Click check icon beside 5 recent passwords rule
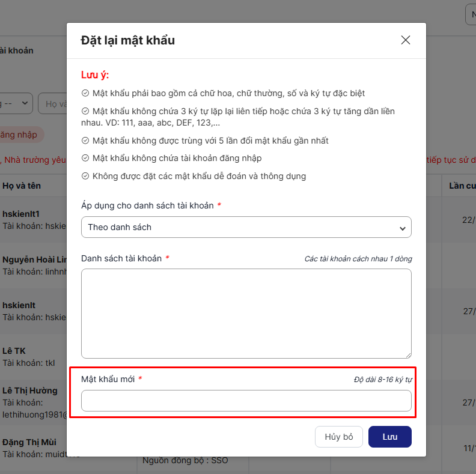The image size is (476, 474). click(x=85, y=141)
